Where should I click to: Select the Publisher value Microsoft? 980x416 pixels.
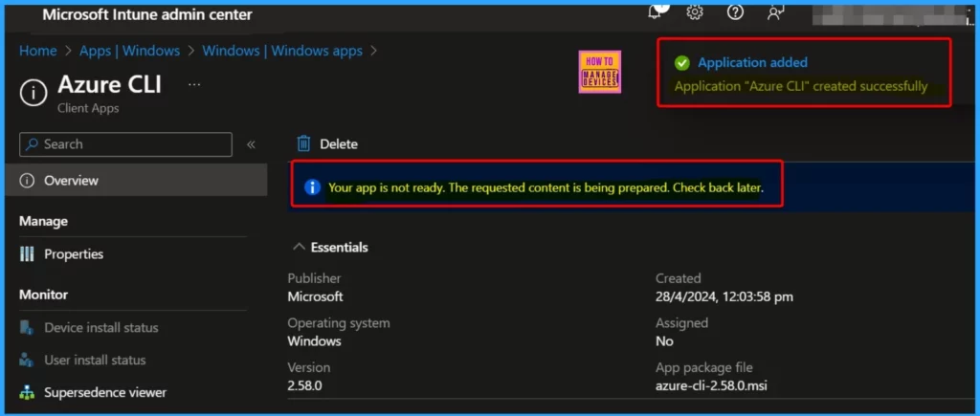tap(315, 296)
